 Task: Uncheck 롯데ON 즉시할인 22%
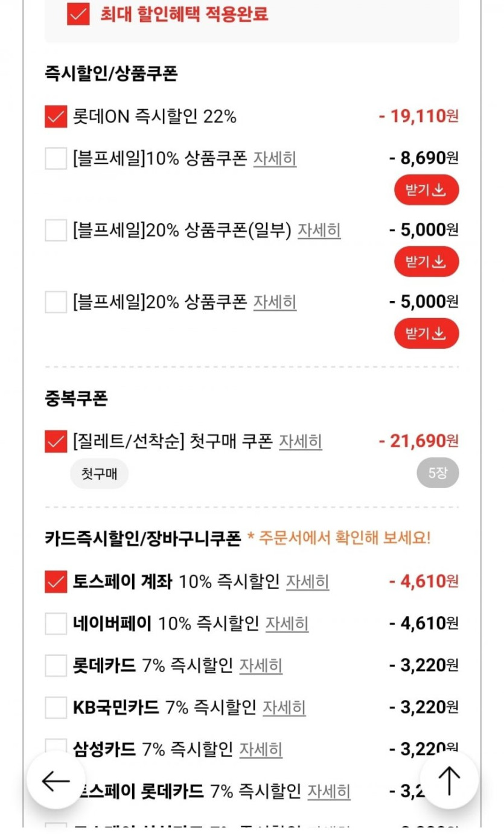click(56, 116)
